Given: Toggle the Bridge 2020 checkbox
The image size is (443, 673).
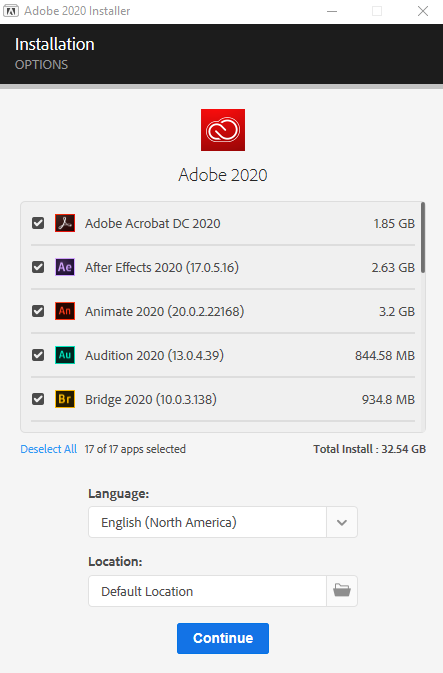Looking at the screenshot, I should [x=38, y=399].
